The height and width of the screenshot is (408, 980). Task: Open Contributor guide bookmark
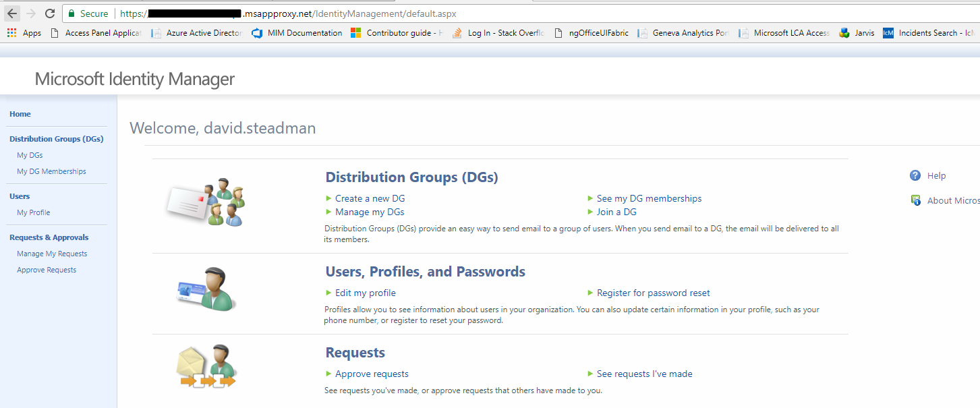[397, 32]
